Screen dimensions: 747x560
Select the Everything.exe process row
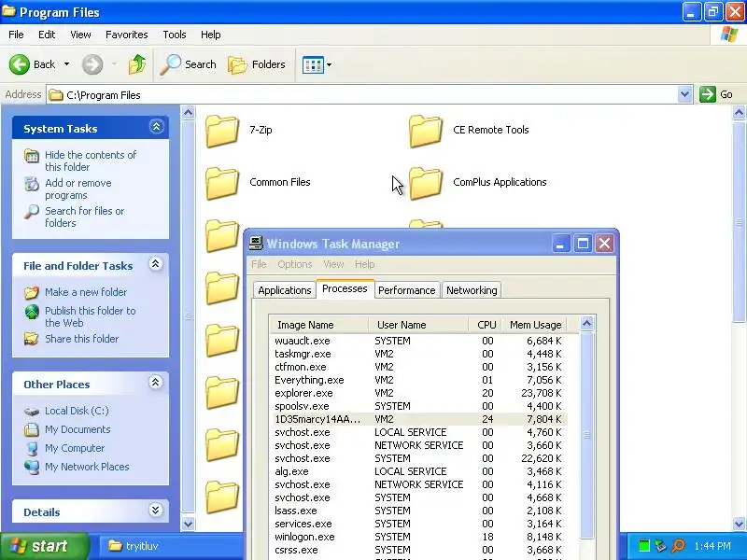[x=418, y=380]
